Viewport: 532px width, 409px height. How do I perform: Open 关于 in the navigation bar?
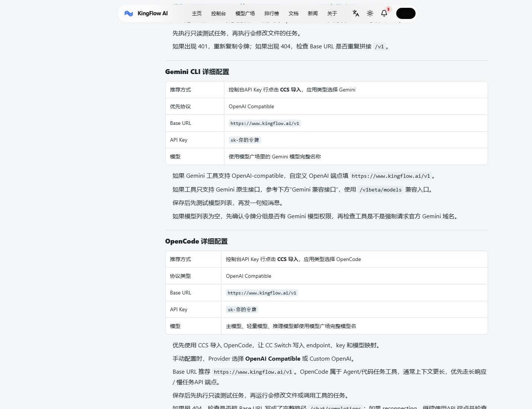(332, 13)
